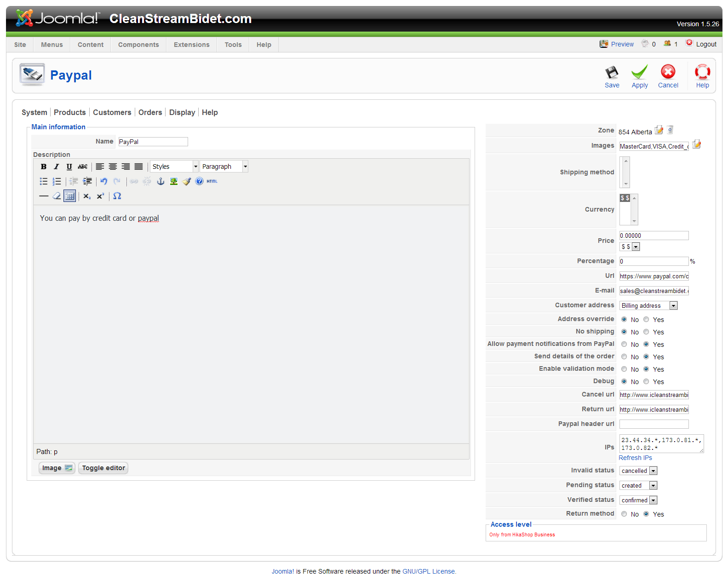Insert a special character with the Omega icon
Image resolution: width=728 pixels, height=575 pixels.
click(117, 196)
